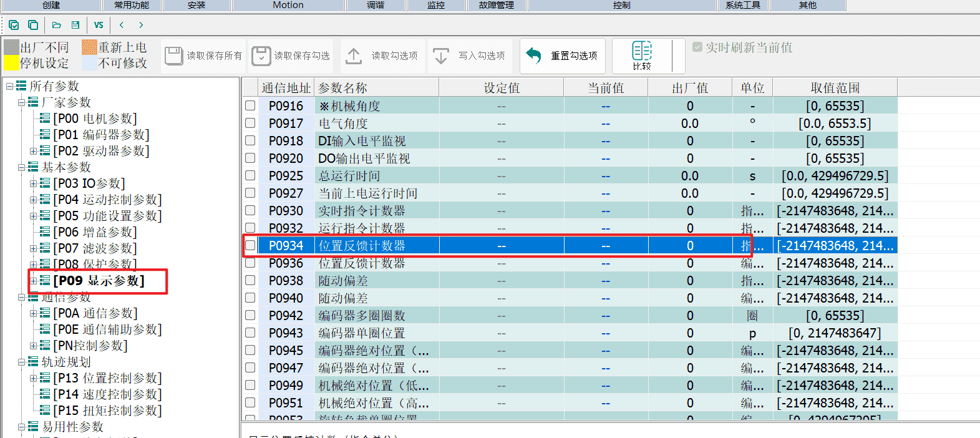Click the select-all checkmark toolbar icon
Image resolution: width=980 pixels, height=438 pixels.
click(x=14, y=25)
